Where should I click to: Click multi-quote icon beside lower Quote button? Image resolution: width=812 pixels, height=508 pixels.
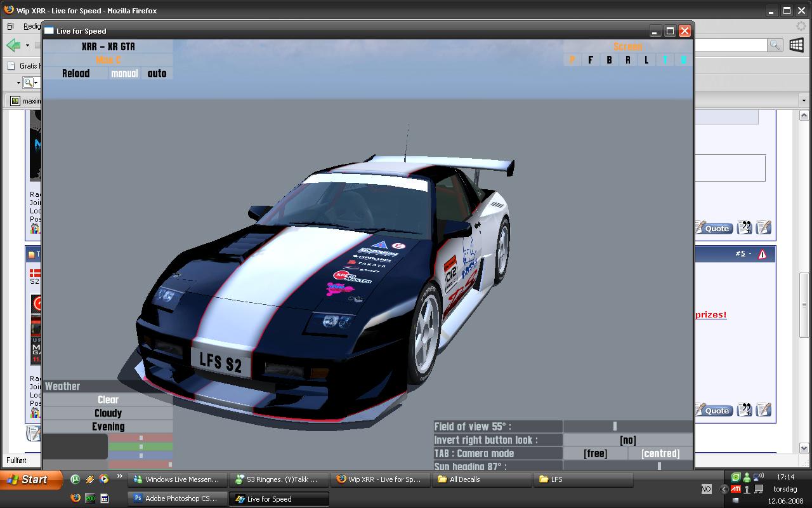pyautogui.click(x=744, y=410)
